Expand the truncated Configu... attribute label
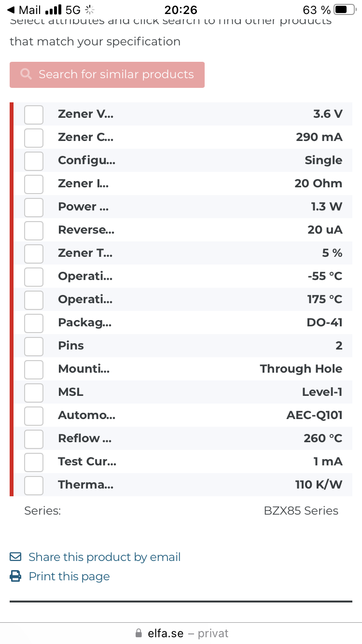This screenshot has width=362, height=644. pyautogui.click(x=87, y=160)
